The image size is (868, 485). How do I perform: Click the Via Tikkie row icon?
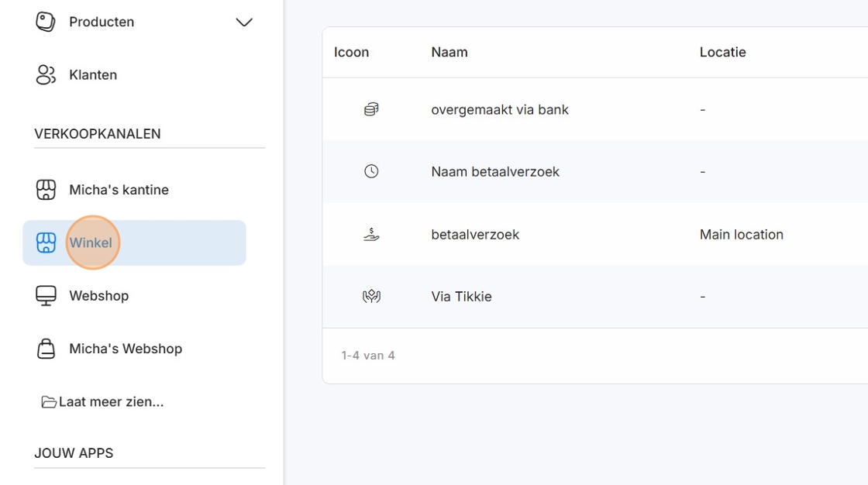pos(371,296)
